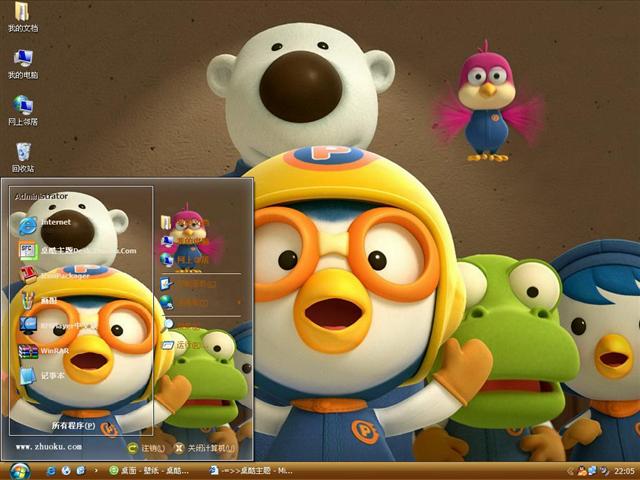Open the computer icon in start menu right column

[x=167, y=241]
